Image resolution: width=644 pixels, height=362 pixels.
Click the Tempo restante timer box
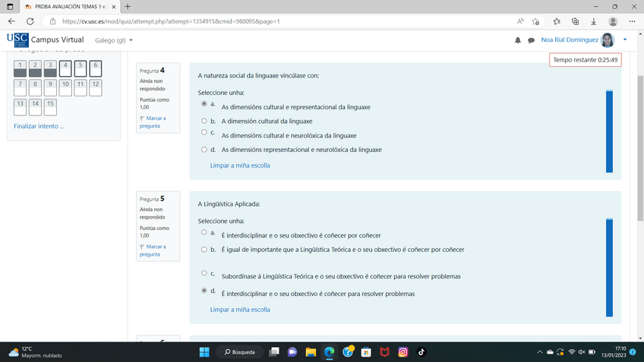point(585,60)
